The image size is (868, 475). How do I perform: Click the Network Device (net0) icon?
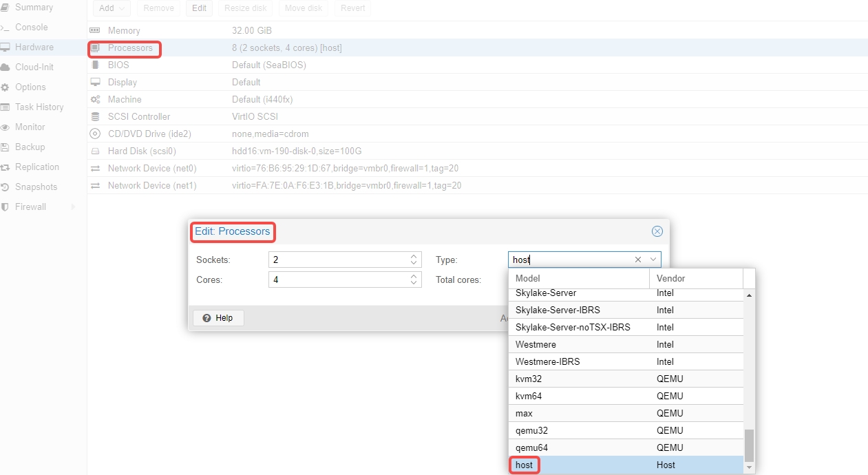point(95,168)
